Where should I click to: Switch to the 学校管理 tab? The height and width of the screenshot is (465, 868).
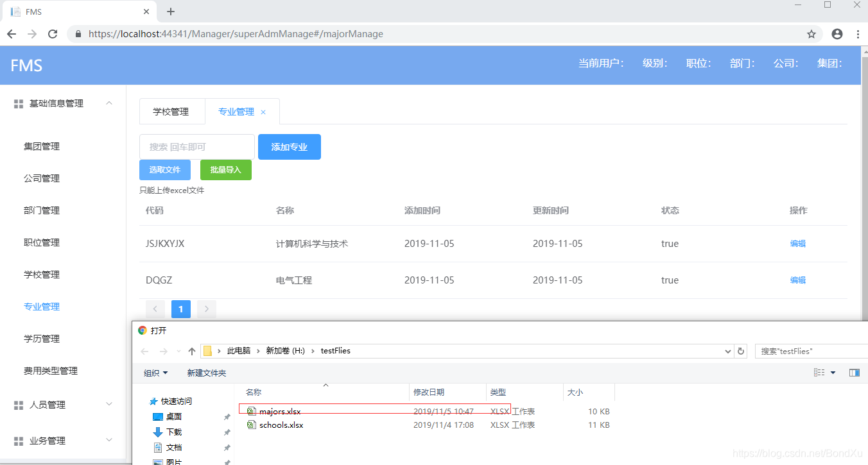(x=171, y=110)
